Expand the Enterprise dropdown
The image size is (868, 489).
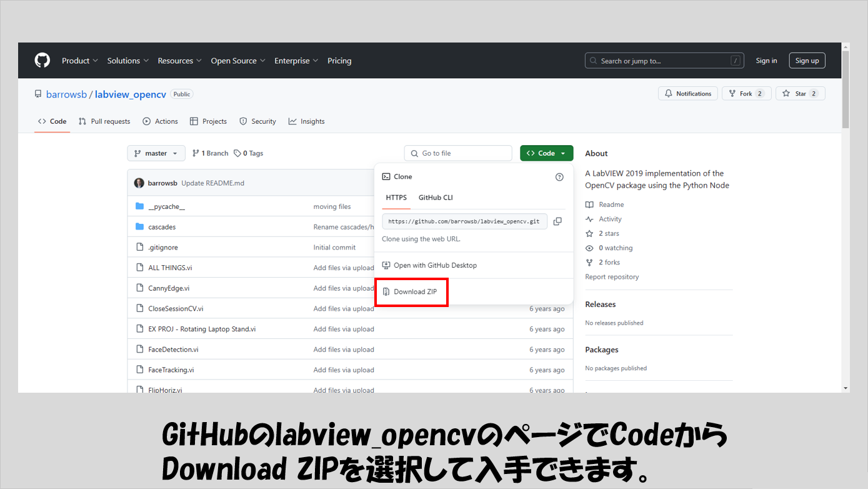click(296, 61)
